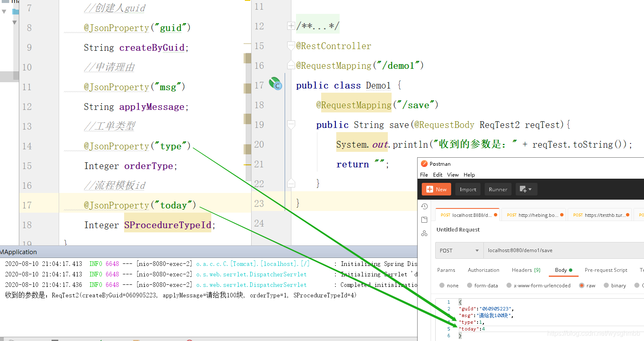Expand folded comment block at line 12
The height and width of the screenshot is (341, 644).
click(291, 26)
